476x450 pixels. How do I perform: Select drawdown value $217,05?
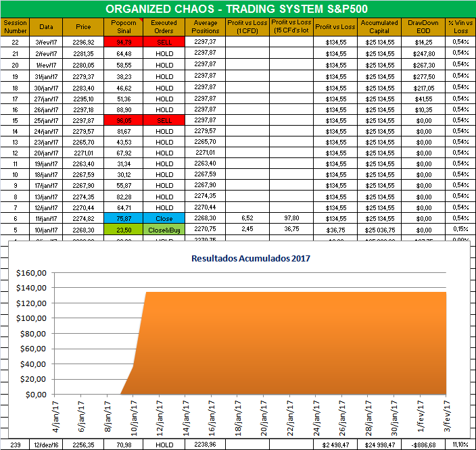(423, 88)
